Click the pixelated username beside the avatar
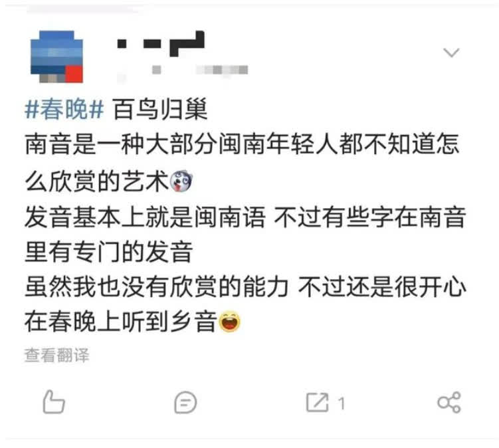The height and width of the screenshot is (448, 499). pos(161,43)
